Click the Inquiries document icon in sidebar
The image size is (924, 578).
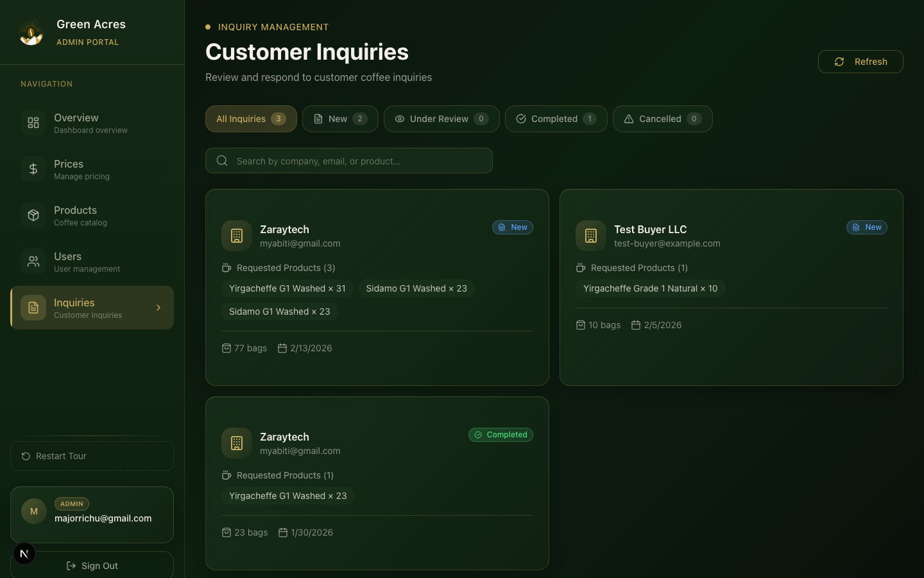click(x=33, y=308)
